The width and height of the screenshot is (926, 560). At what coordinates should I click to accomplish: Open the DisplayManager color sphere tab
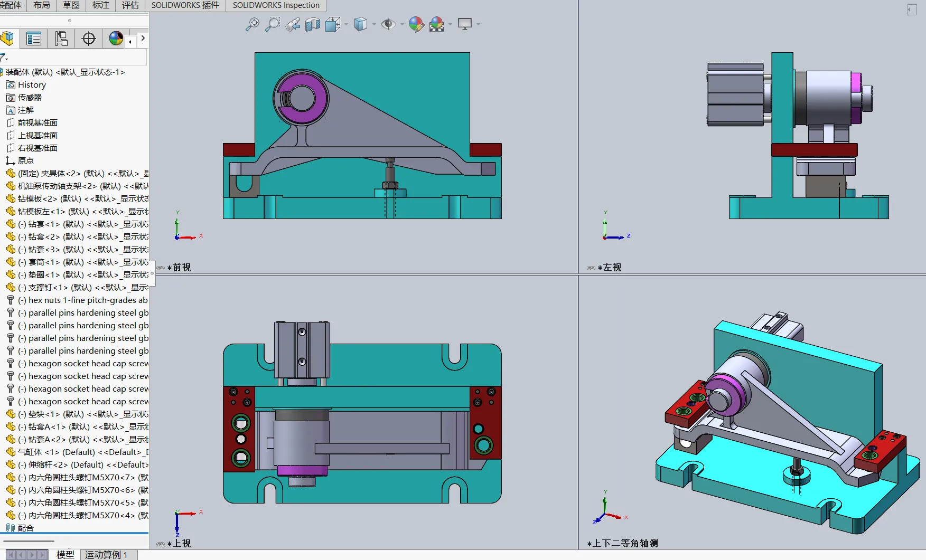(116, 39)
